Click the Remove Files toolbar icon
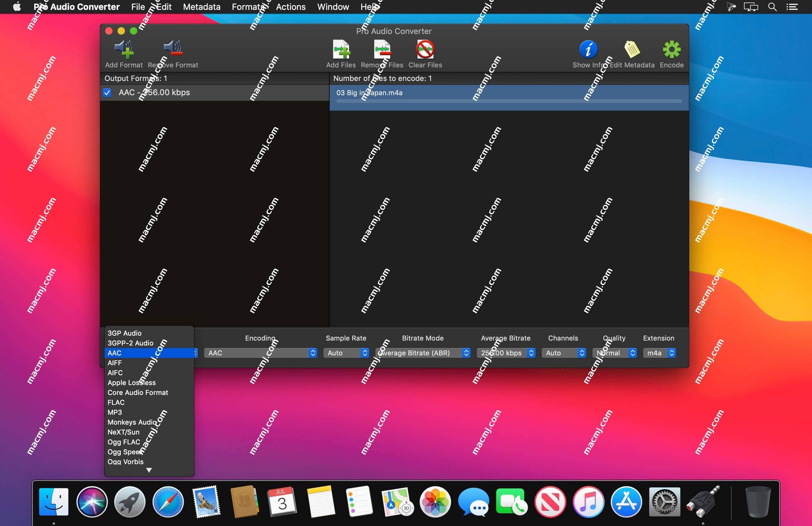Screen dimensions: 812x526 click(382, 49)
